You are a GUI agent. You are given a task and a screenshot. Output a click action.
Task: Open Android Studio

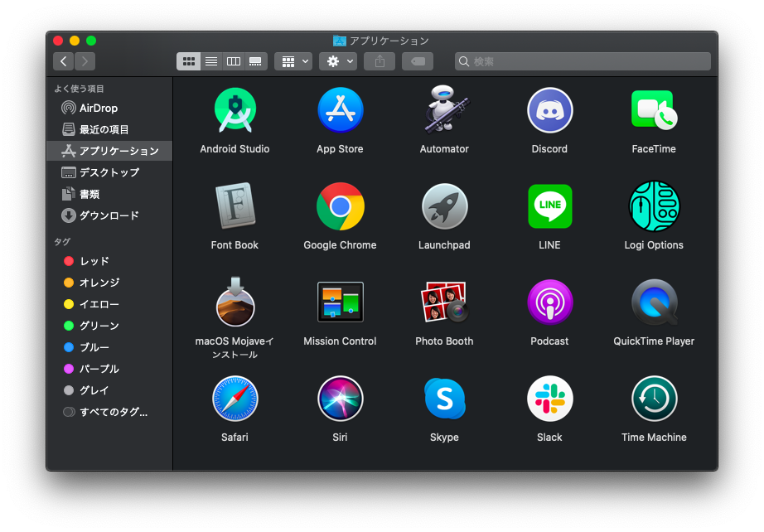pyautogui.click(x=235, y=109)
